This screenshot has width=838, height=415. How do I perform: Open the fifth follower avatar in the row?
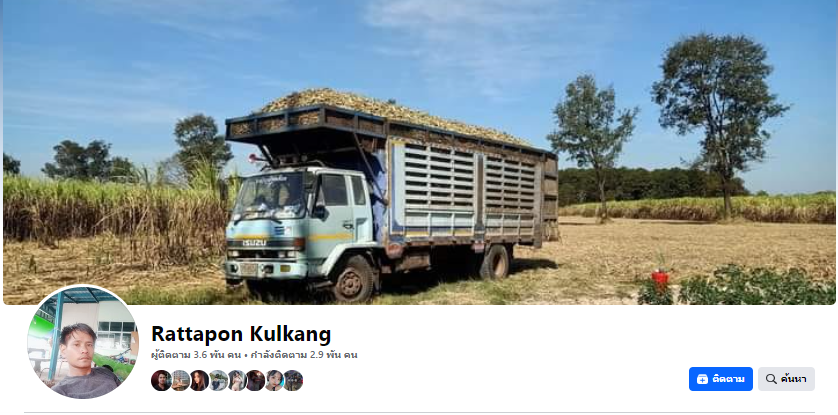coord(236,381)
